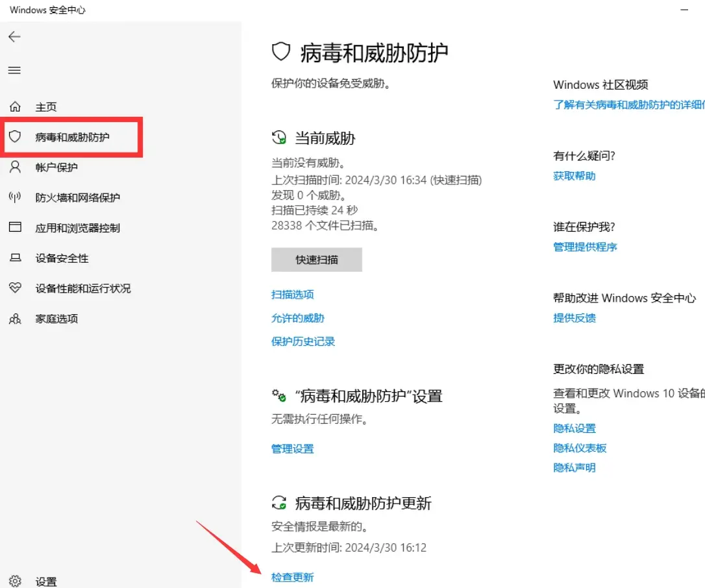Navigate to 应用和浏览器控制
This screenshot has width=705, height=588.
(78, 228)
